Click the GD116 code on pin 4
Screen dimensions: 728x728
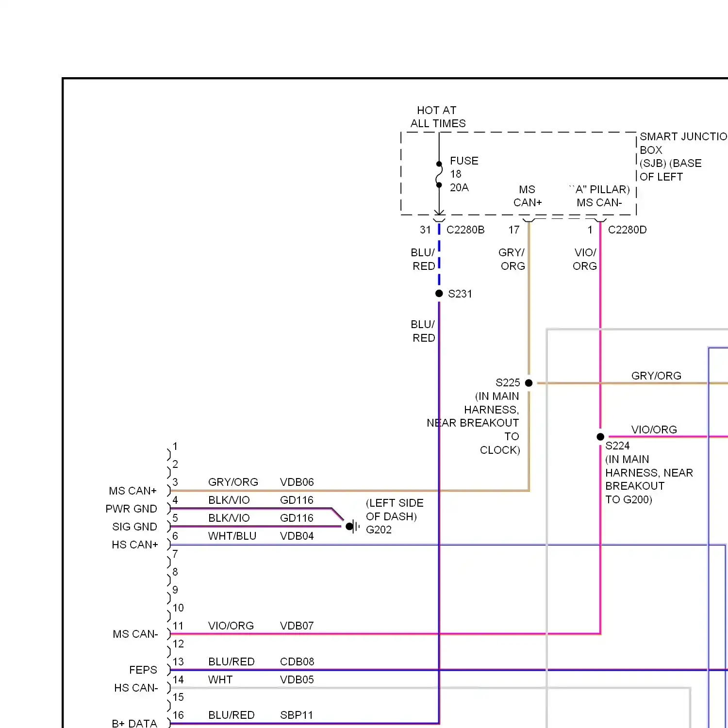coord(297,500)
